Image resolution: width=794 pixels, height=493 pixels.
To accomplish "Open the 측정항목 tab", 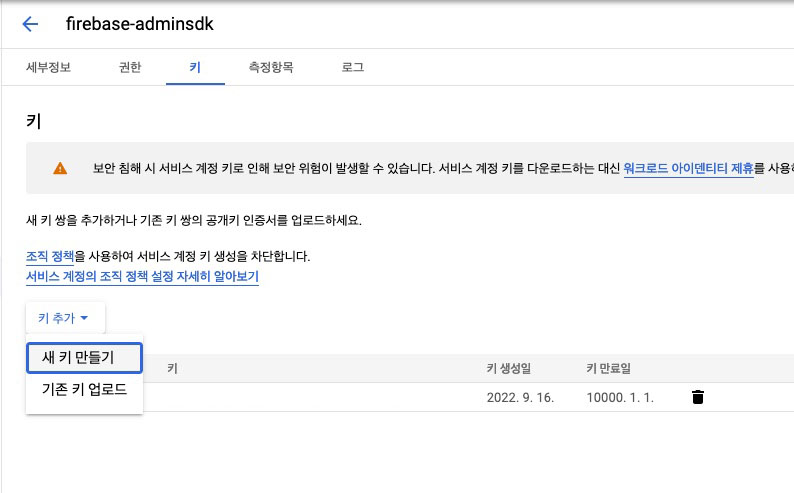I will 271,67.
